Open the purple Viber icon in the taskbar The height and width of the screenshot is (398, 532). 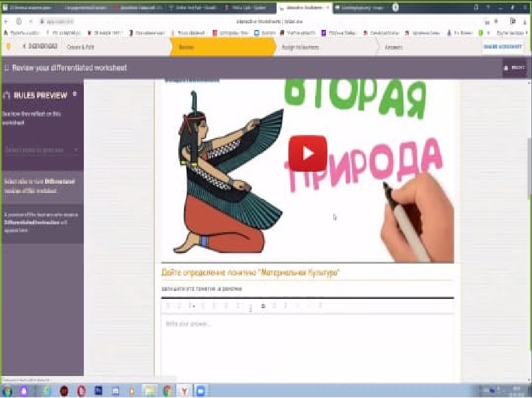coord(24,391)
